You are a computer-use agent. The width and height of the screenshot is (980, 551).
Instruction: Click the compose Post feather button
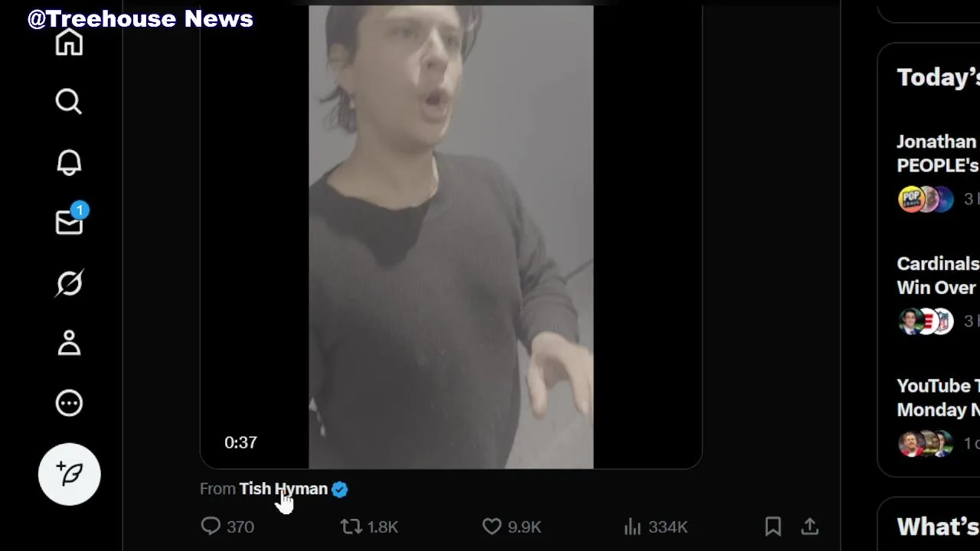(x=69, y=474)
